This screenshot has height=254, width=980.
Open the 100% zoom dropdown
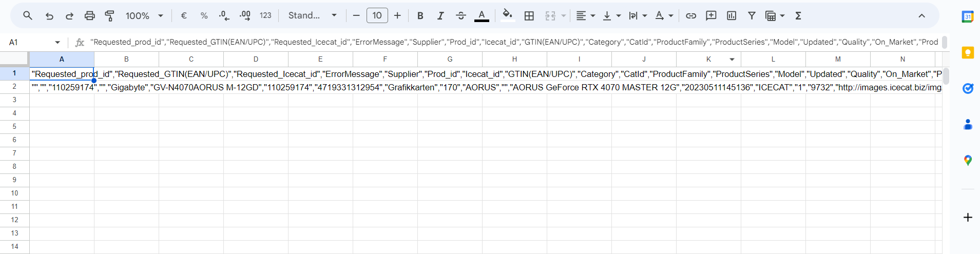(144, 16)
